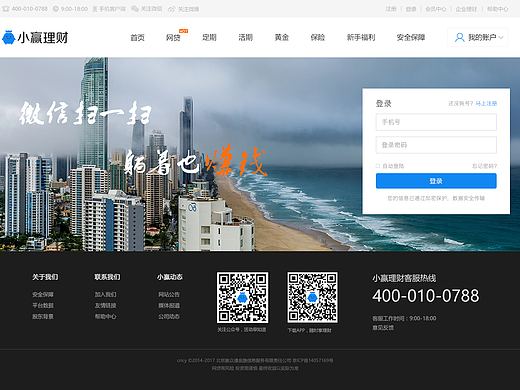This screenshot has height=390, width=520.
Task: Open the 网贷 nav item
Action: click(173, 37)
